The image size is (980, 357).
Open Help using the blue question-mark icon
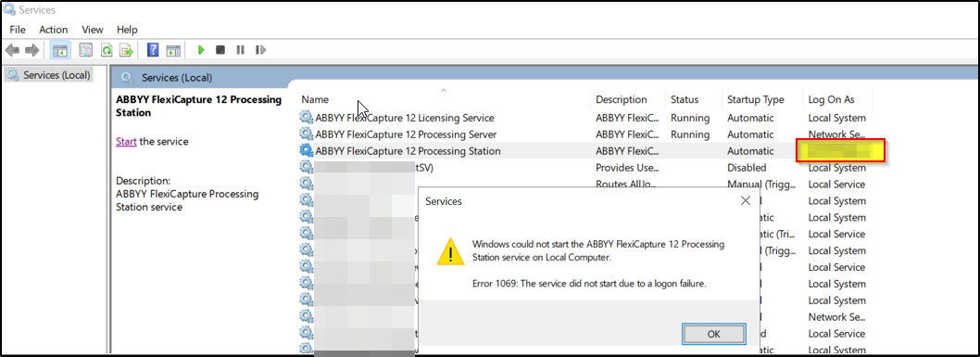[153, 50]
